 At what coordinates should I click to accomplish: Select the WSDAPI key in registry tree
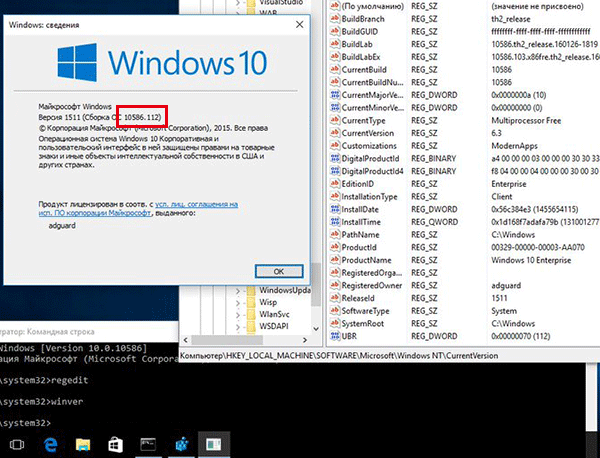point(274,326)
